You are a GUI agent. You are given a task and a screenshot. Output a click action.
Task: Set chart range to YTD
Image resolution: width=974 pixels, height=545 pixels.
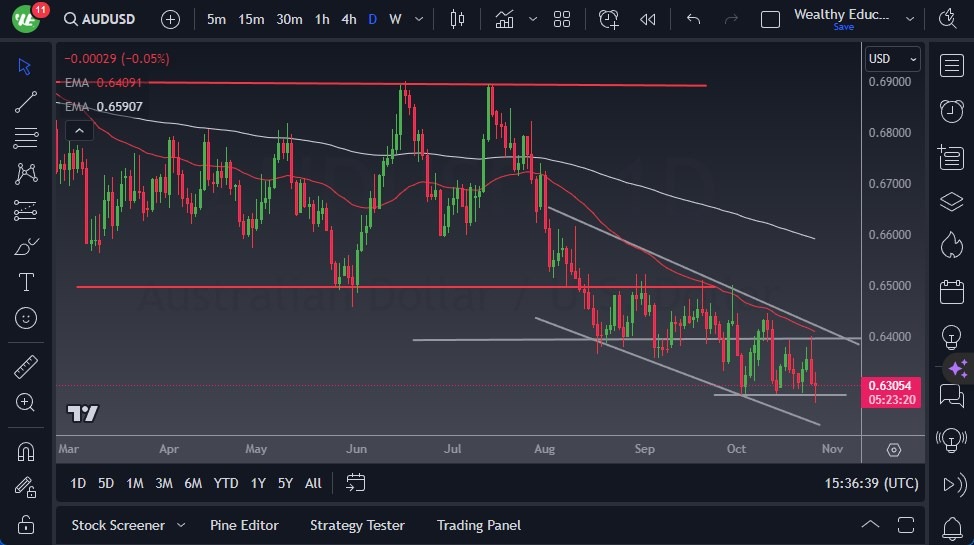(226, 483)
